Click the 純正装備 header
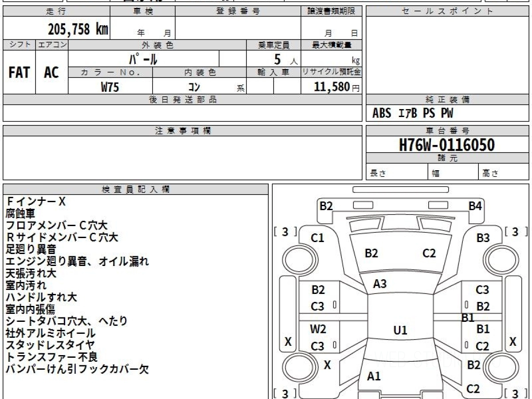532x399 pixels. click(447, 100)
